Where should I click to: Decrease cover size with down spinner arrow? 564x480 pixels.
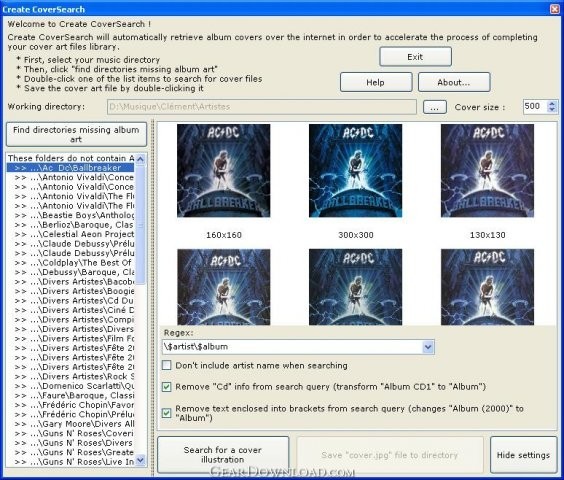[x=552, y=110]
